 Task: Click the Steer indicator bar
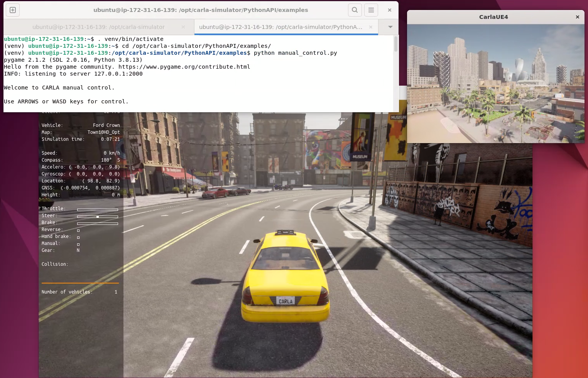tap(98, 217)
